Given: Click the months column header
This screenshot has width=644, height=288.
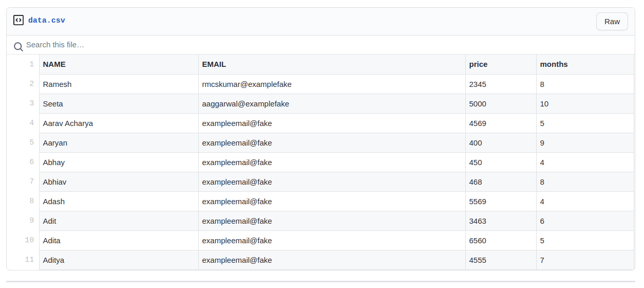Looking at the screenshot, I should [x=554, y=64].
